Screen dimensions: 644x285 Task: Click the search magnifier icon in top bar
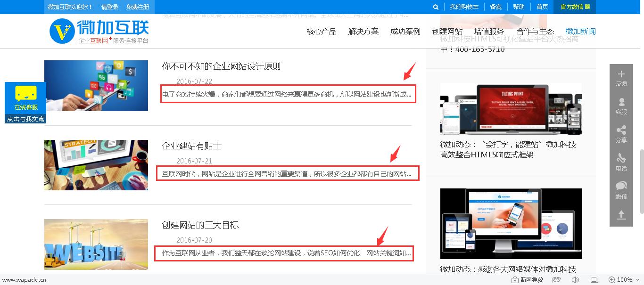436,7
